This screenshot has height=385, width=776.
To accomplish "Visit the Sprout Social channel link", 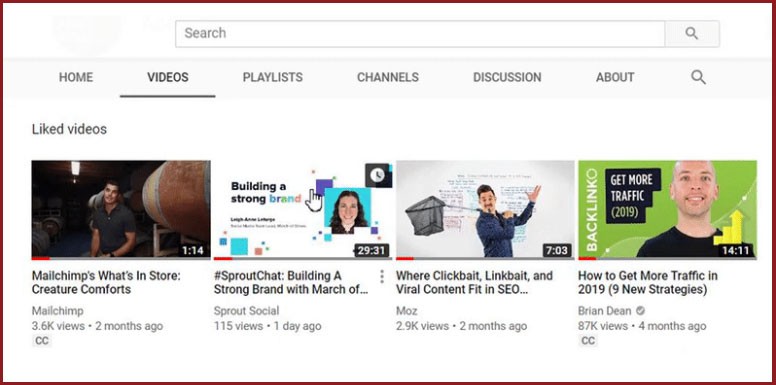I will [x=246, y=311].
